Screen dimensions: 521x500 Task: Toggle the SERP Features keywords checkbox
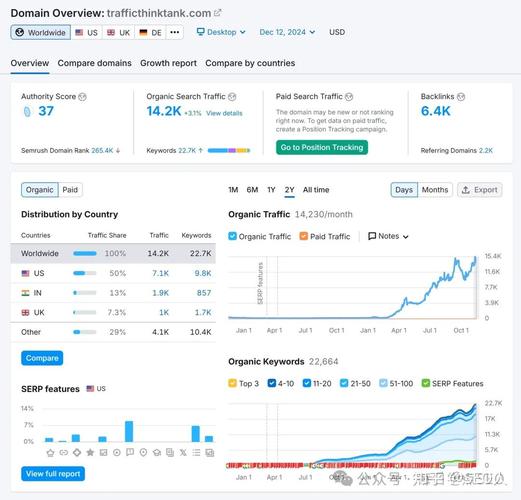click(426, 383)
